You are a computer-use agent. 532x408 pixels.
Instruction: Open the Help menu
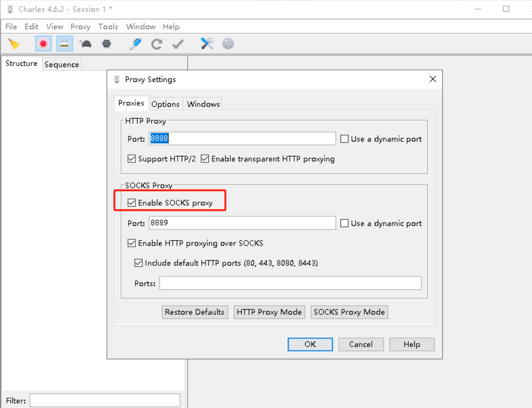pos(171,26)
